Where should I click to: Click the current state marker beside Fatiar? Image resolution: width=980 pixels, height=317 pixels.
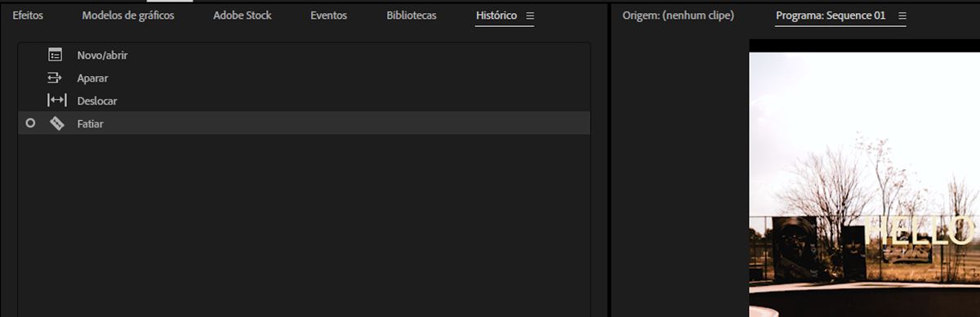point(31,123)
